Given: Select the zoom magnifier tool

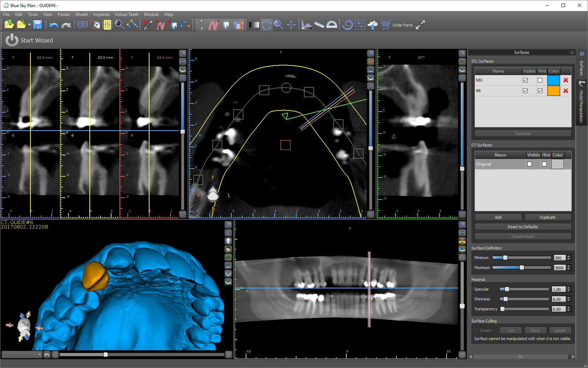Looking at the screenshot, I should click(278, 25).
